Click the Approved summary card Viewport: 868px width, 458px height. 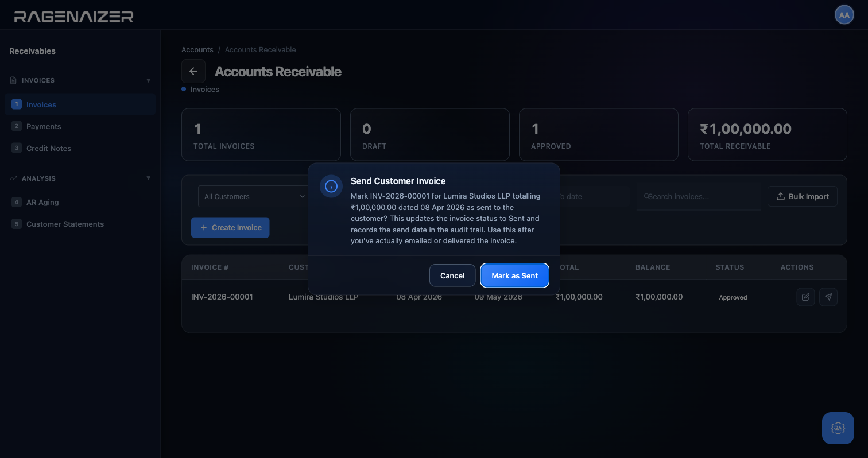tap(599, 134)
